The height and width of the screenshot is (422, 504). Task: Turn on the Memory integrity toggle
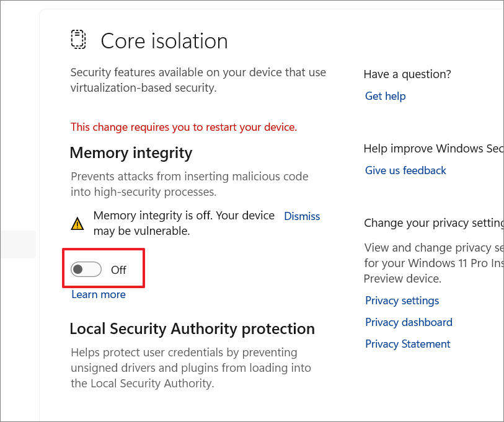tap(86, 270)
